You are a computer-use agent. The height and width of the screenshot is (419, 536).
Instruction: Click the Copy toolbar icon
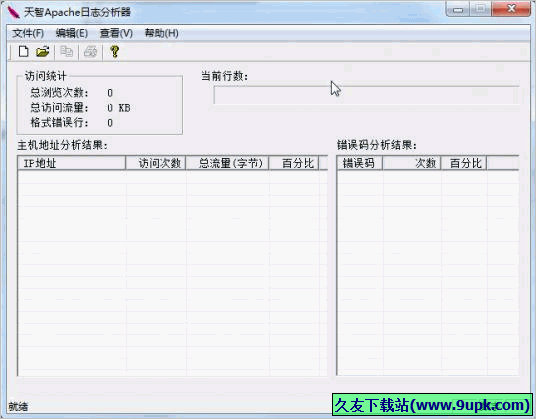pyautogui.click(x=66, y=52)
